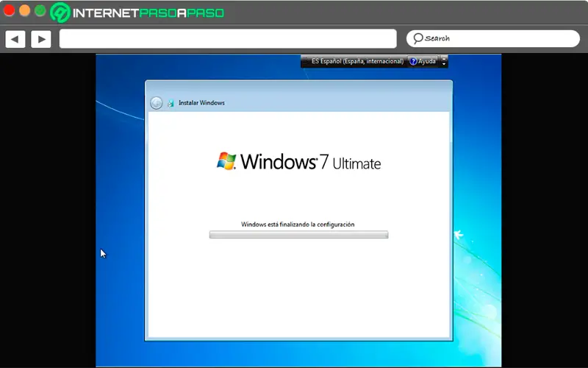Viewport: 588px width, 368px height.
Task: Click the yellow minimize window button
Action: (x=25, y=10)
